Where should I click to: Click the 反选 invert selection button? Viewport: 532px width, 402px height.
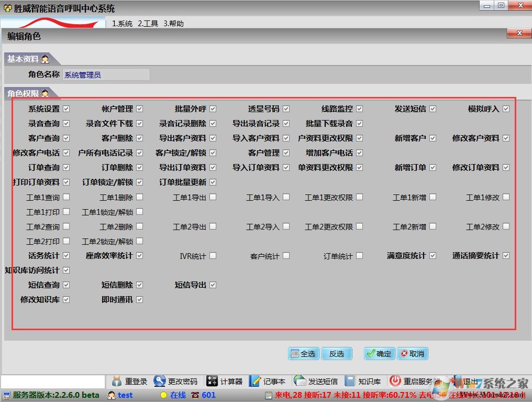pyautogui.click(x=337, y=353)
